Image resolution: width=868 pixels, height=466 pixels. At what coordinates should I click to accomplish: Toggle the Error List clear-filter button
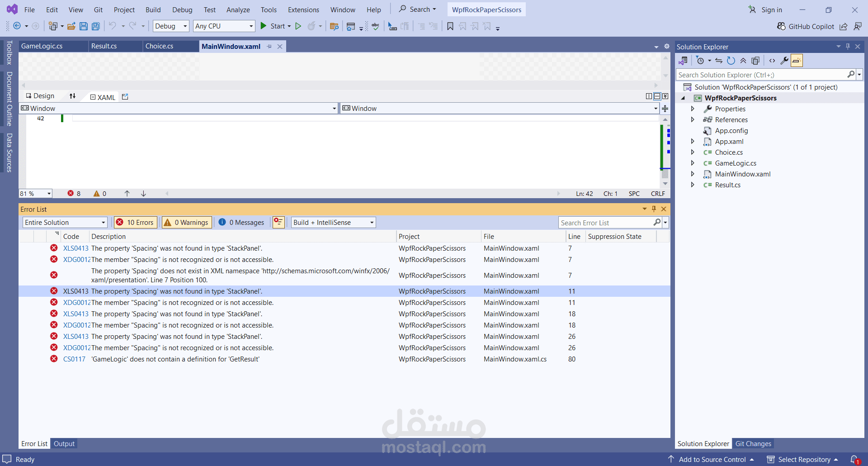278,222
